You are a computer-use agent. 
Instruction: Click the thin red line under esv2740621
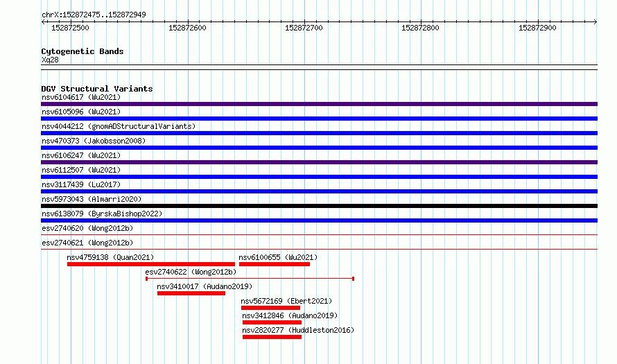point(319,250)
